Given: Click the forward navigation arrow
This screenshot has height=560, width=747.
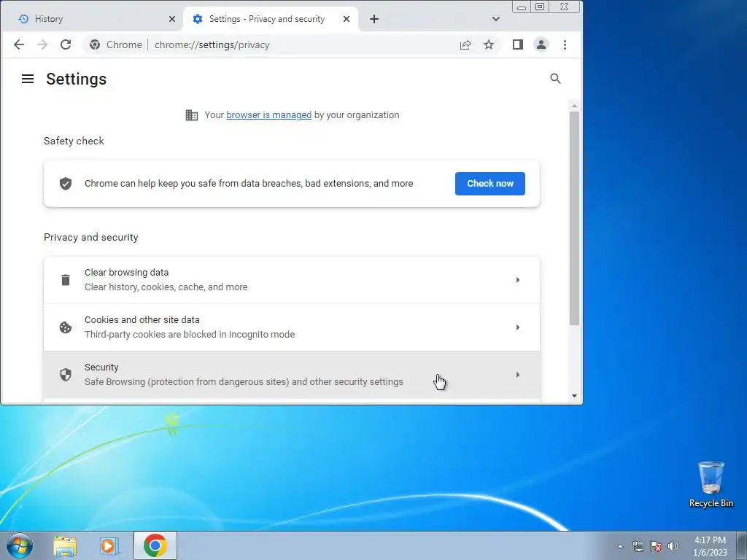Looking at the screenshot, I should click(x=42, y=44).
